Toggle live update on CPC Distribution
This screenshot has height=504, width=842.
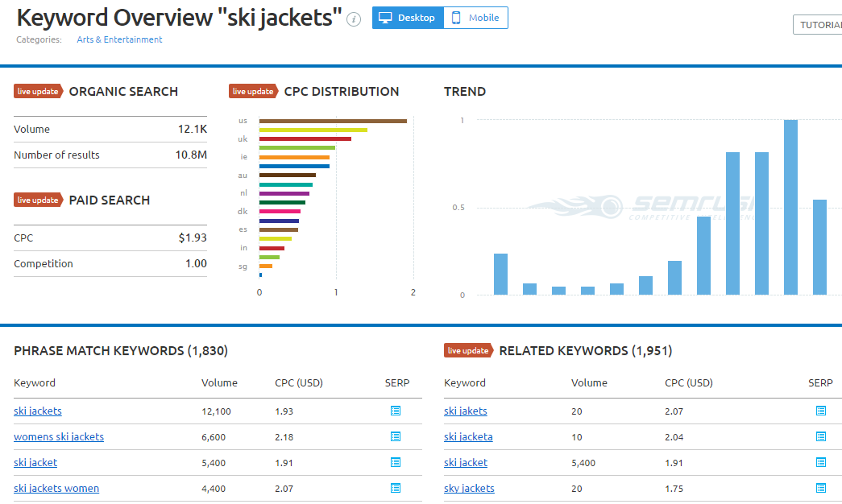pyautogui.click(x=253, y=91)
